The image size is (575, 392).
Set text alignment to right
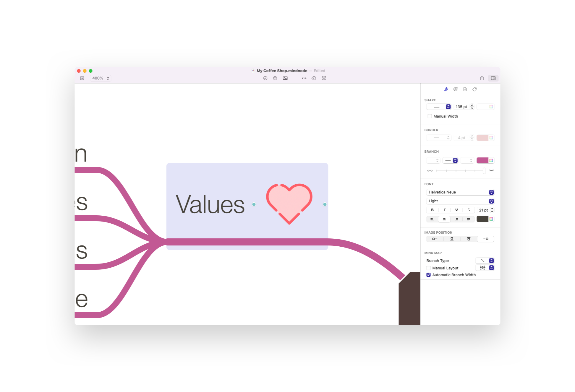[x=456, y=219]
